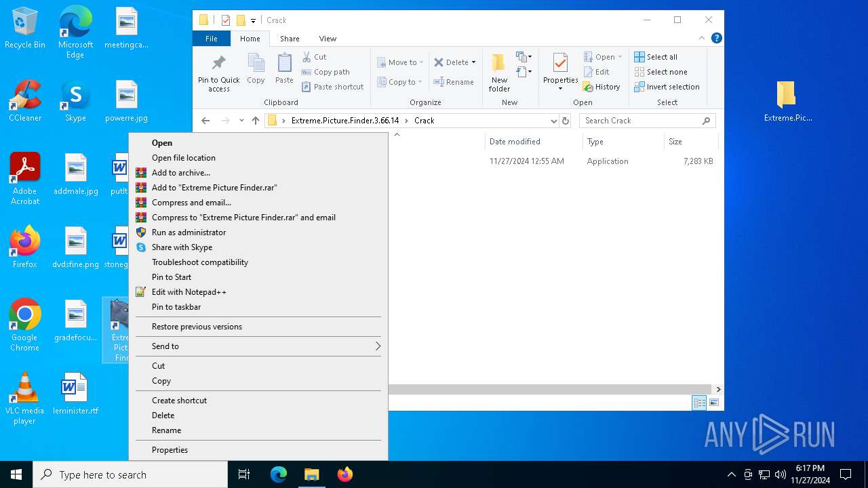Select the Extreme.Pic... desktop folder

click(x=787, y=102)
